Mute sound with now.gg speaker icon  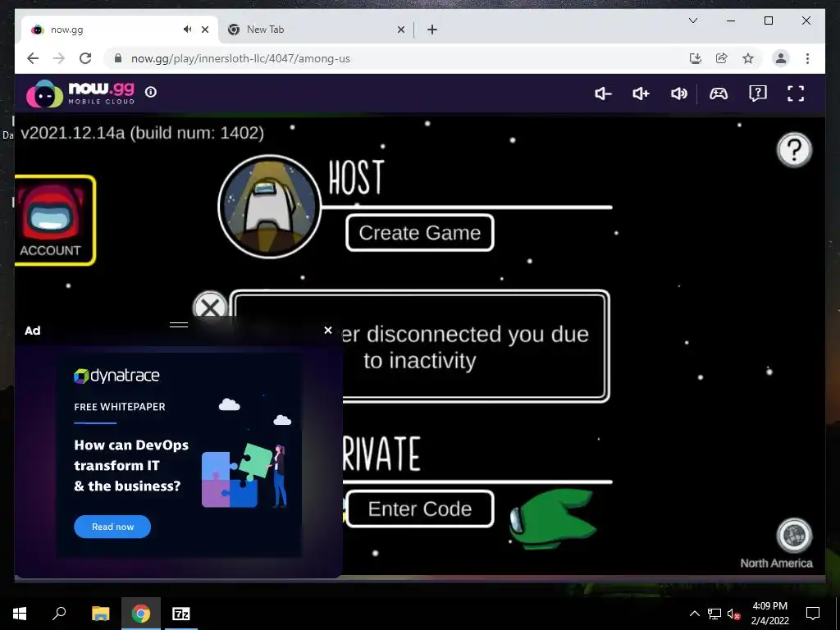coord(678,94)
